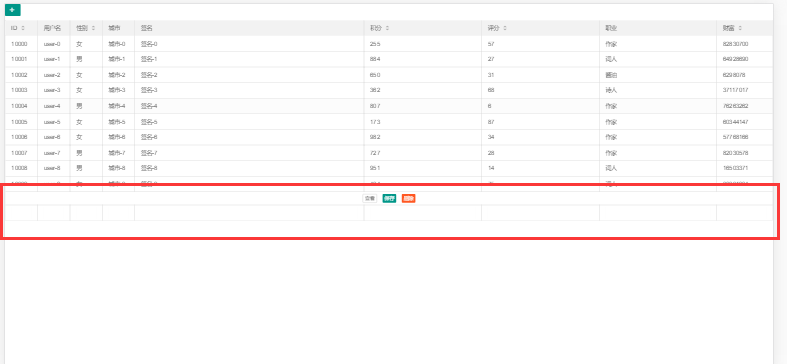
Task: Click 评分 value 27 in user-1 row
Action: (491, 59)
